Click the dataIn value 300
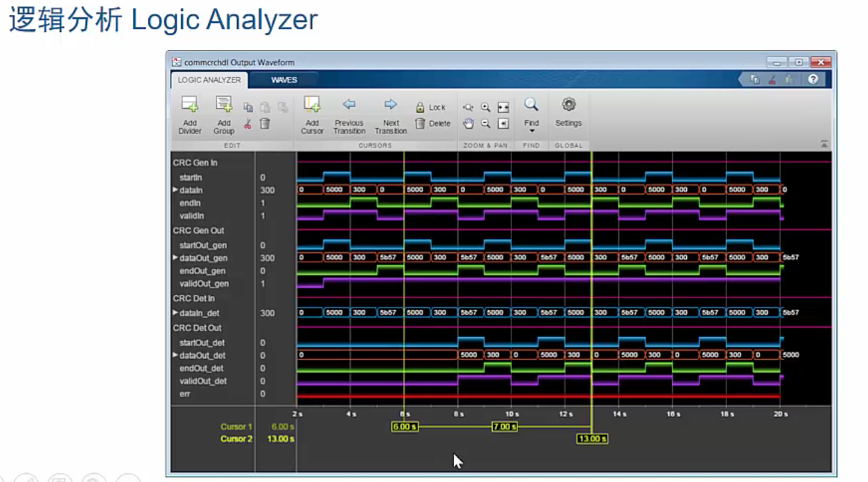868x482 pixels. 268,190
